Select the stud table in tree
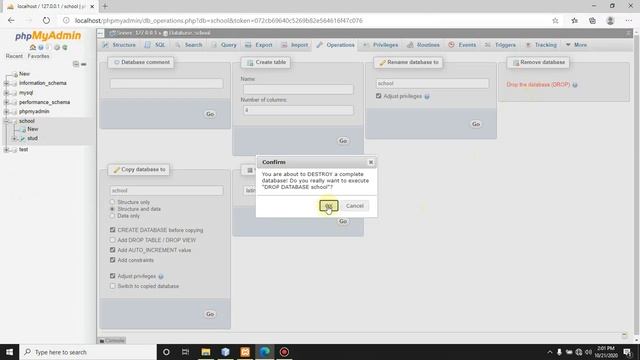Image resolution: width=640 pixels, height=360 pixels. 32,138
